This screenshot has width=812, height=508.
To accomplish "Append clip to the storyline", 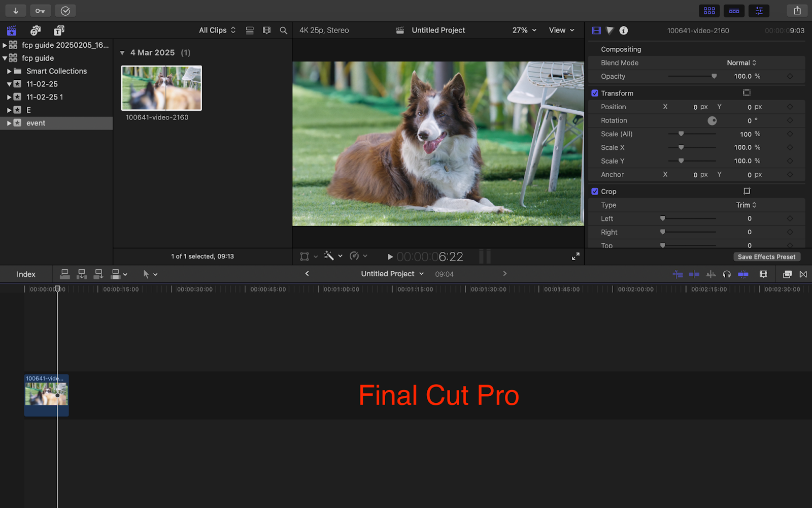I will (98, 274).
